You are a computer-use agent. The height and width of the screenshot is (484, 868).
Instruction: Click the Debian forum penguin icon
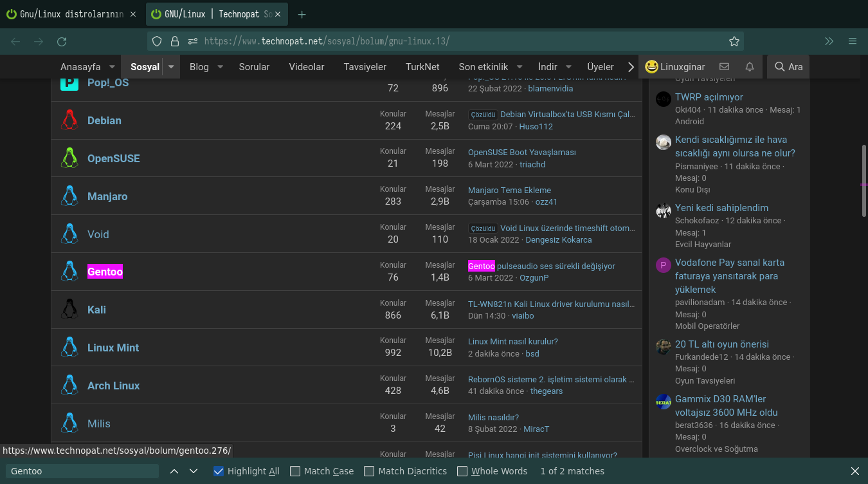point(69,120)
